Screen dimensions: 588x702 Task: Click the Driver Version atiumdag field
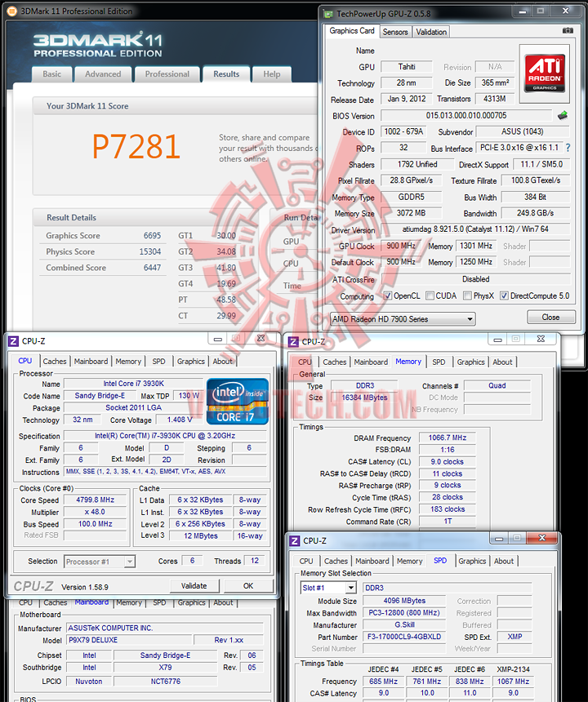pos(475,229)
